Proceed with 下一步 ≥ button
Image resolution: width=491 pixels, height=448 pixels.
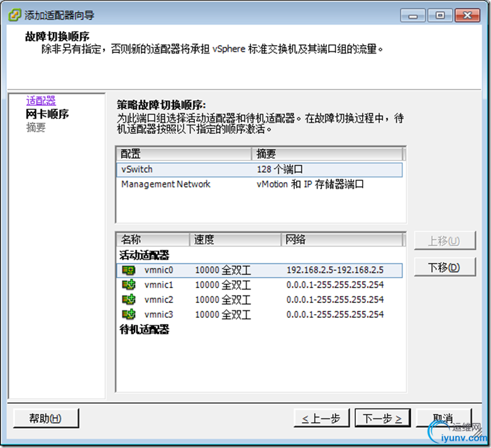pyautogui.click(x=382, y=418)
